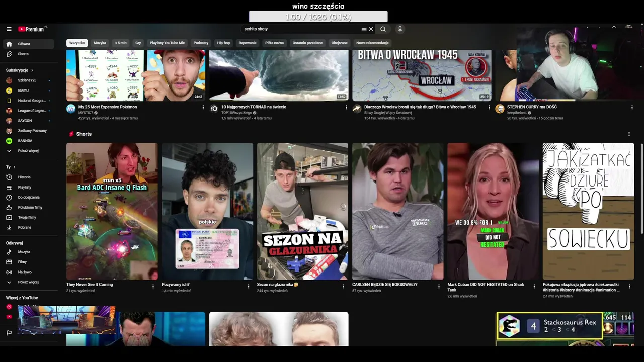Open options for Sezon na glazurnika short
Screen dimensions: 644x362
click(344, 286)
